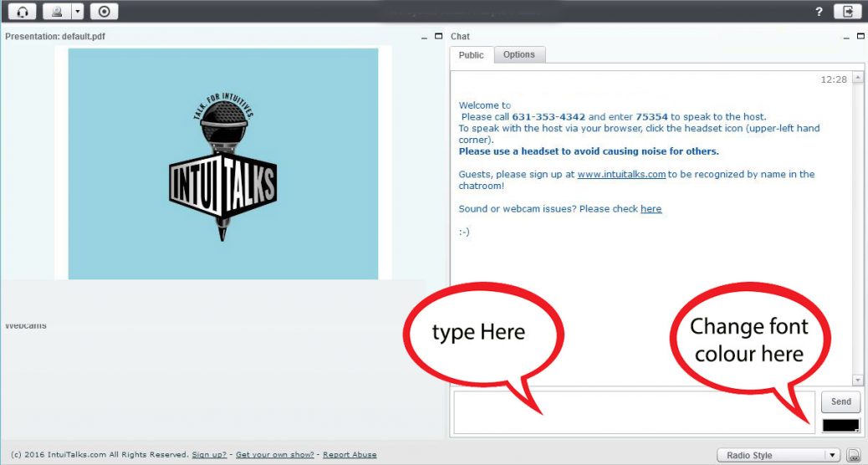Click the icon beside Radio Style dropdown
Viewport: 868px width, 465px height.
click(854, 455)
